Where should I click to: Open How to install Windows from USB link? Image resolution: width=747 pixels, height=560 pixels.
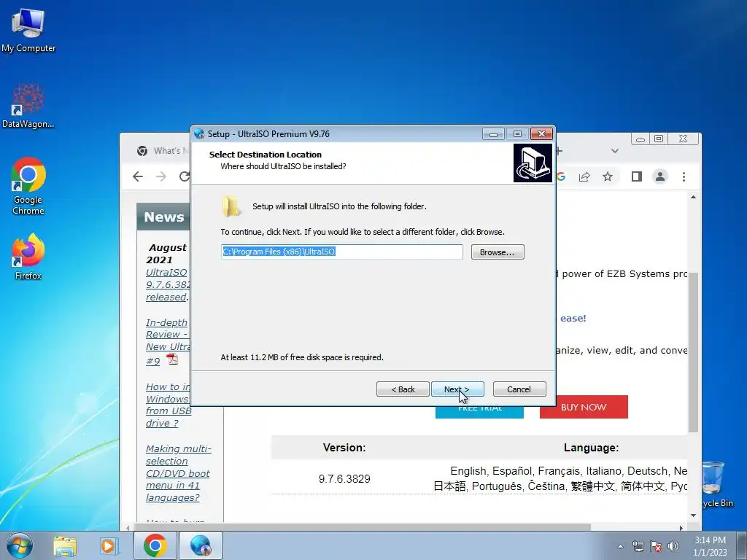[x=168, y=405]
